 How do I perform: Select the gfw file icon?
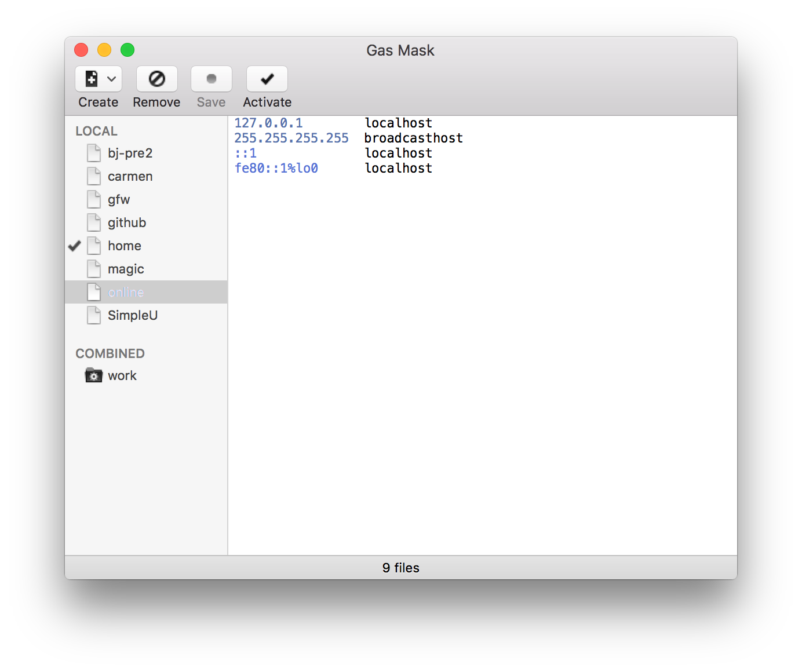[x=94, y=199]
